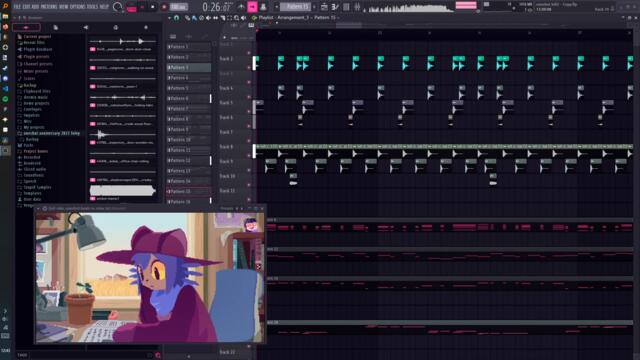Choose the select tool in playlist toolbar

click(x=229, y=18)
